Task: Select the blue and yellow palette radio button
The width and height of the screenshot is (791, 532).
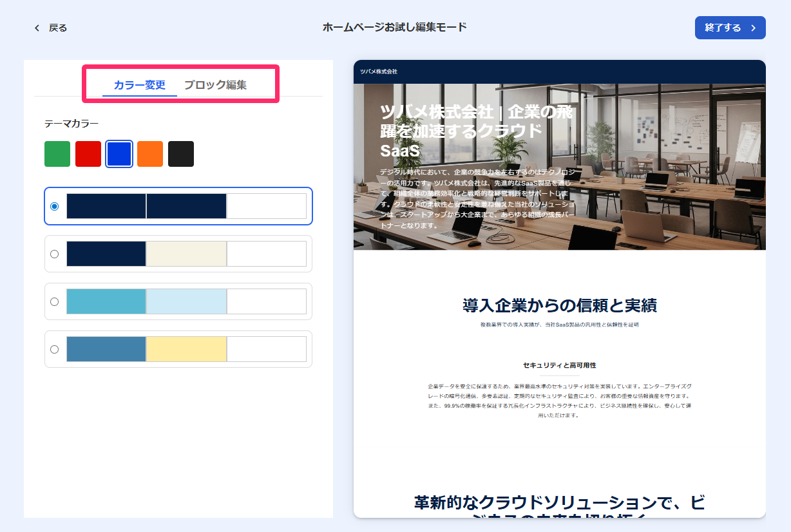Action: tap(54, 349)
